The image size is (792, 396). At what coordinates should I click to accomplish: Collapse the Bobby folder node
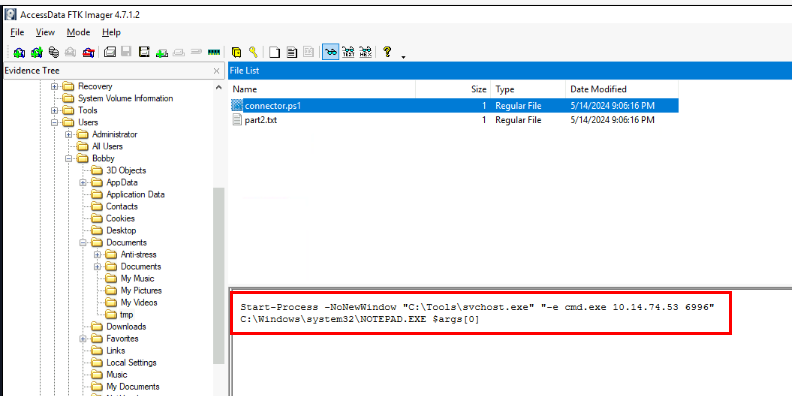pyautogui.click(x=69, y=159)
